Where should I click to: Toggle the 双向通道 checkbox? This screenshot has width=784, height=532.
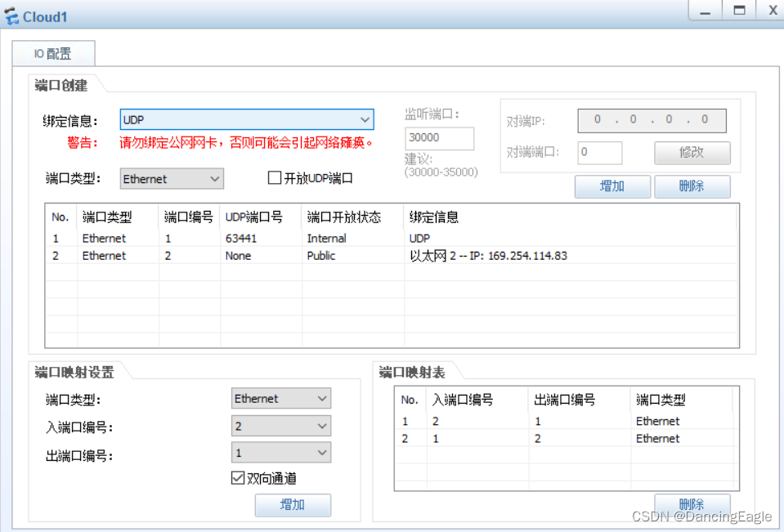(x=238, y=478)
